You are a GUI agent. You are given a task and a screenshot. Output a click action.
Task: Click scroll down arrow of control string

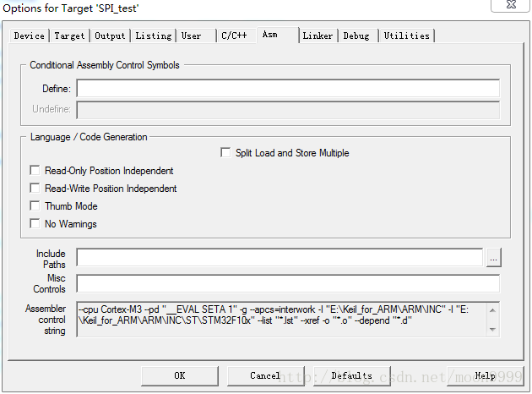[x=493, y=329]
